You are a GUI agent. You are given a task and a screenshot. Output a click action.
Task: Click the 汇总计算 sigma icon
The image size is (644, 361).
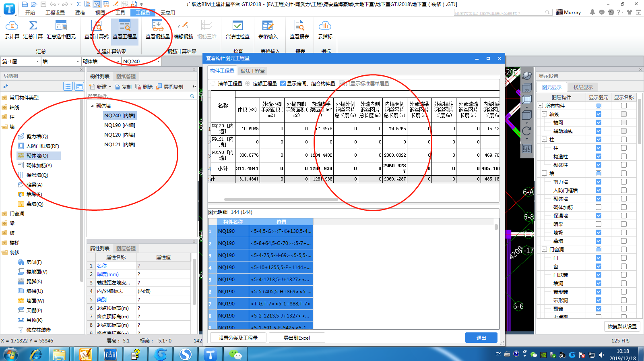click(33, 26)
